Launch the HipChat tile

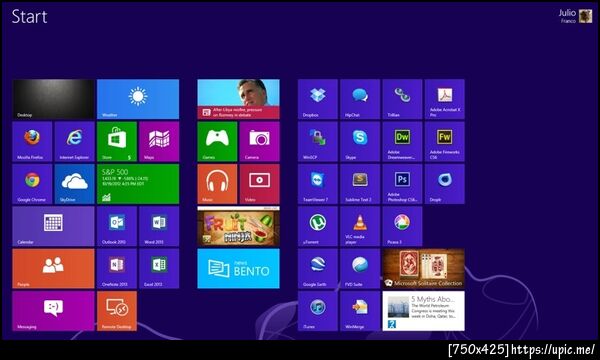pos(360,99)
